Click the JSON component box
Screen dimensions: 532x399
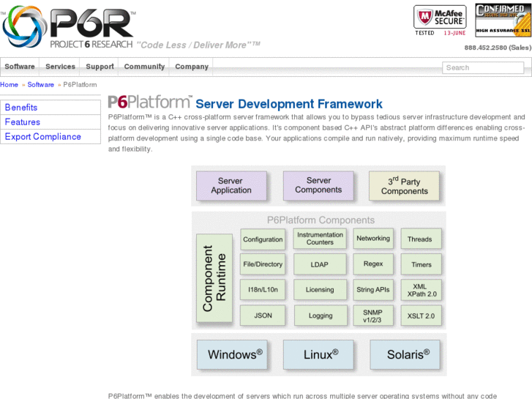(x=263, y=316)
